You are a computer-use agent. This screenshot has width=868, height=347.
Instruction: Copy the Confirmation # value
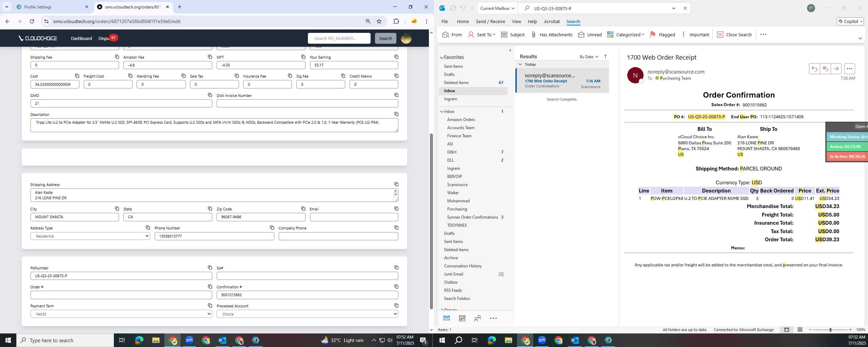(396, 286)
